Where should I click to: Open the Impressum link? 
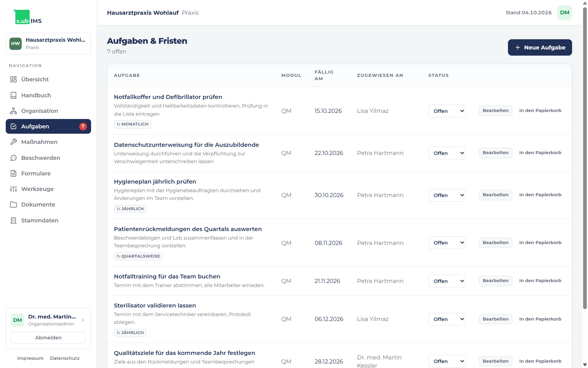(x=30, y=358)
